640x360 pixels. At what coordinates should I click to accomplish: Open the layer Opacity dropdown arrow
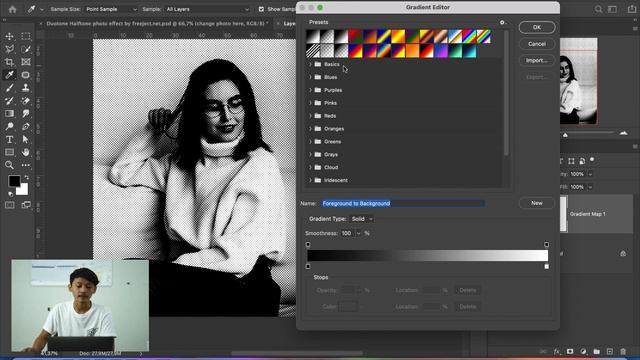[x=590, y=174]
